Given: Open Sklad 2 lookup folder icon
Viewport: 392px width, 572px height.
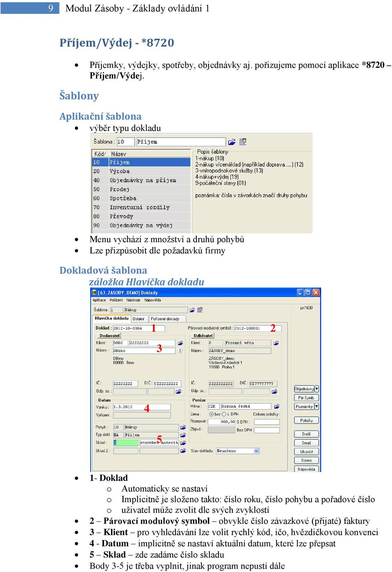Looking at the screenshot, I should click(x=183, y=451).
